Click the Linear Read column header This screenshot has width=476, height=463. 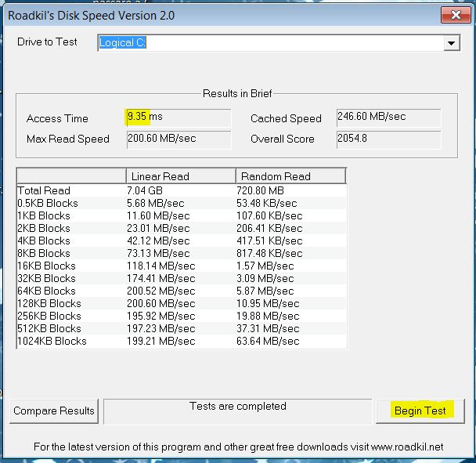181,176
